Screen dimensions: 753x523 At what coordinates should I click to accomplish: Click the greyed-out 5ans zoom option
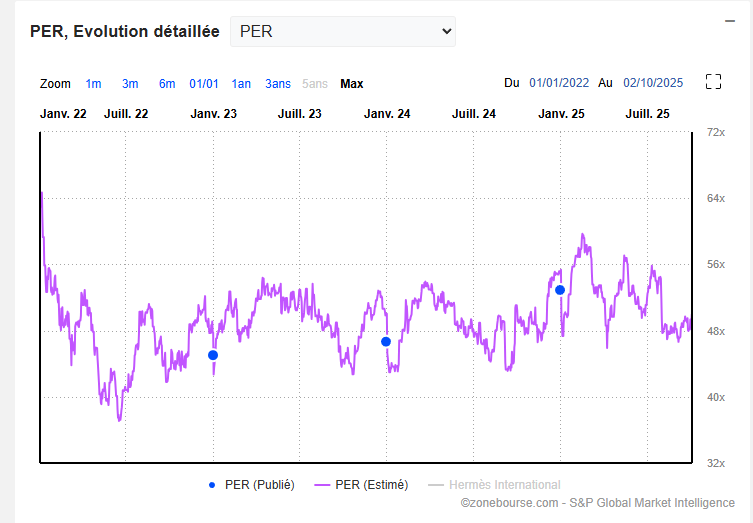point(314,84)
